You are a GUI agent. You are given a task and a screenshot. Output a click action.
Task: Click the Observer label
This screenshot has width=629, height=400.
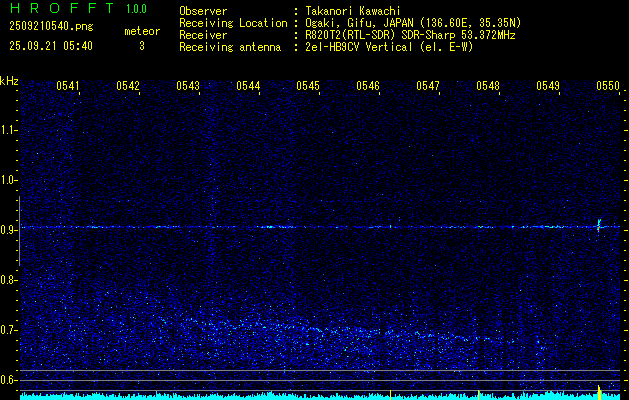[x=203, y=11]
